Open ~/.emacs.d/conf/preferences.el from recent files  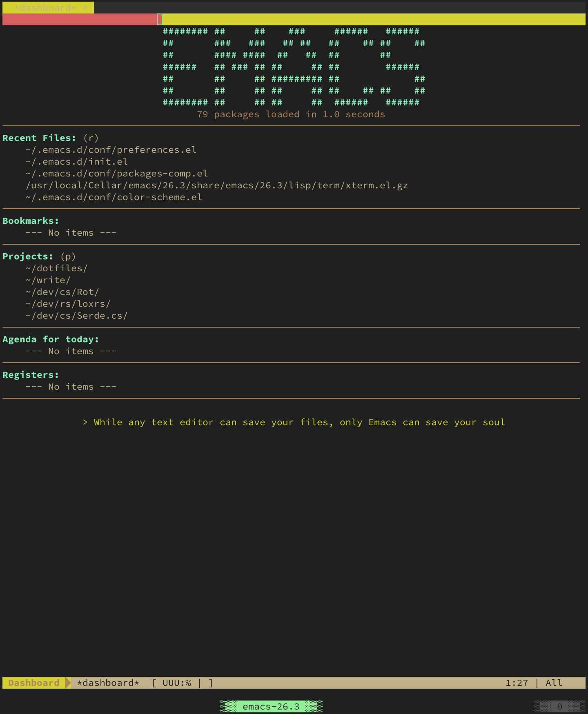pyautogui.click(x=111, y=150)
